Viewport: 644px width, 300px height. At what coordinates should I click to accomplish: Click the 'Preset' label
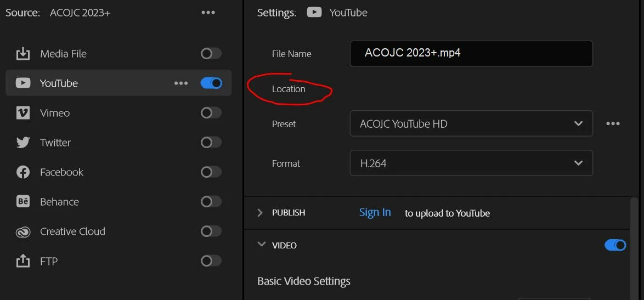[284, 124]
